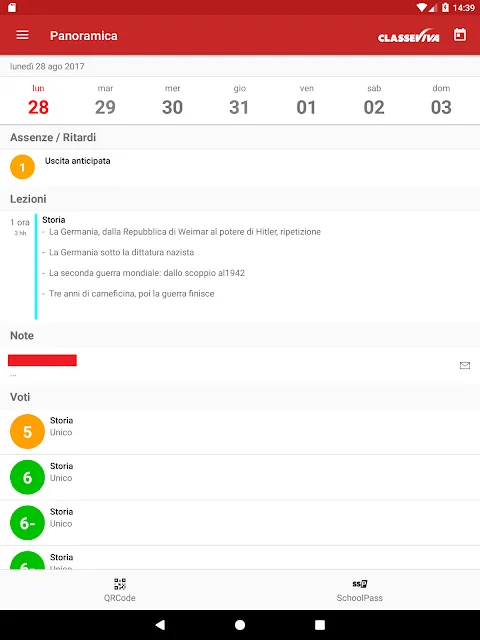Viewport: 480px width, 640px height.
Task: Open the envelope icon in Note
Action: [x=465, y=365]
